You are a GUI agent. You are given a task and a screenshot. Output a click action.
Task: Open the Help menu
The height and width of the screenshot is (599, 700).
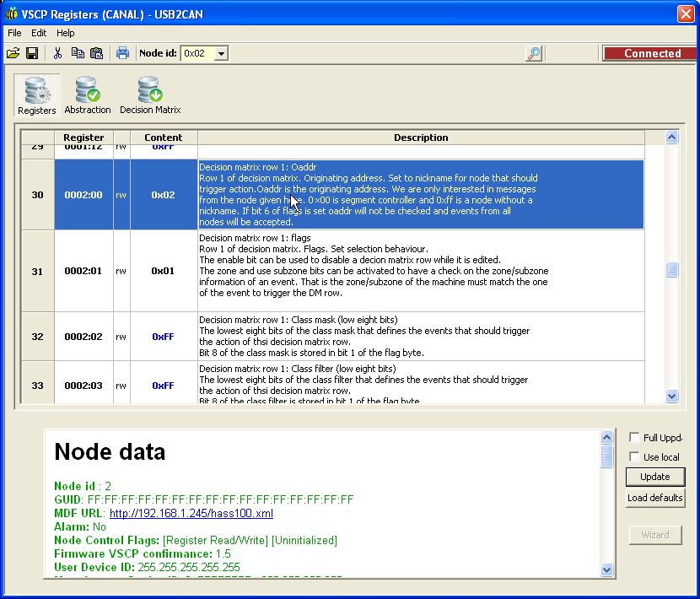(x=66, y=33)
